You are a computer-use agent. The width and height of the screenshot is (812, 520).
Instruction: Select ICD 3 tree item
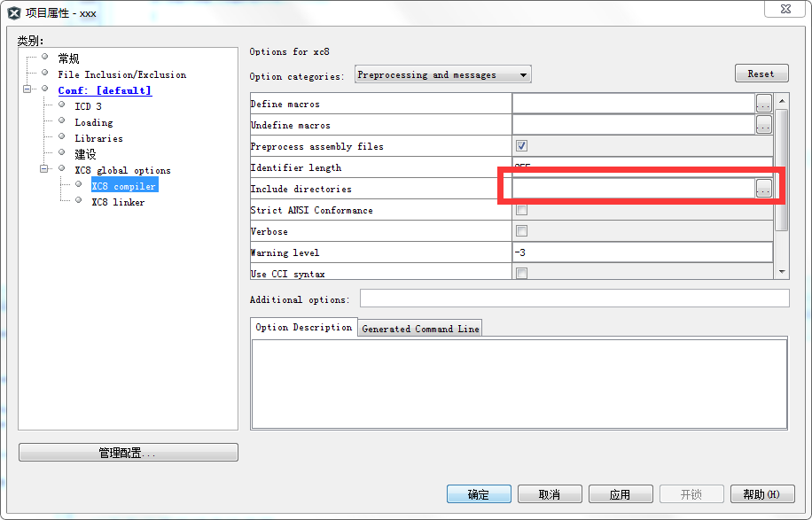[x=88, y=106]
